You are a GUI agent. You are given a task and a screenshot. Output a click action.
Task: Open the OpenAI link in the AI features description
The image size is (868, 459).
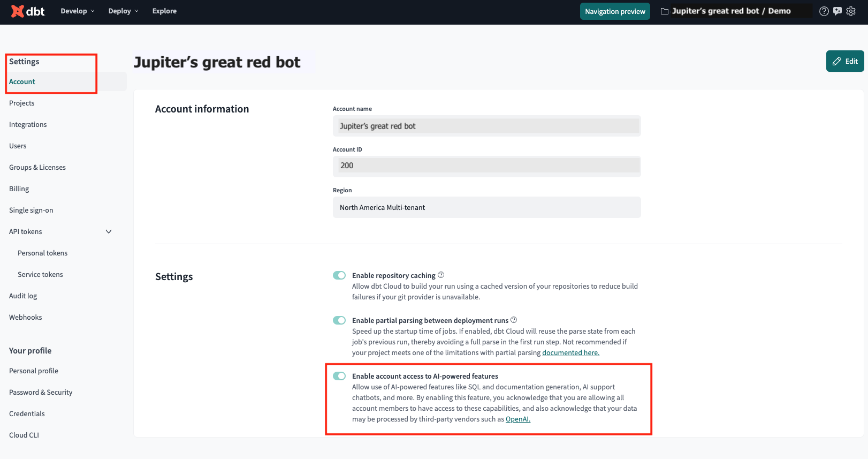[x=517, y=419]
